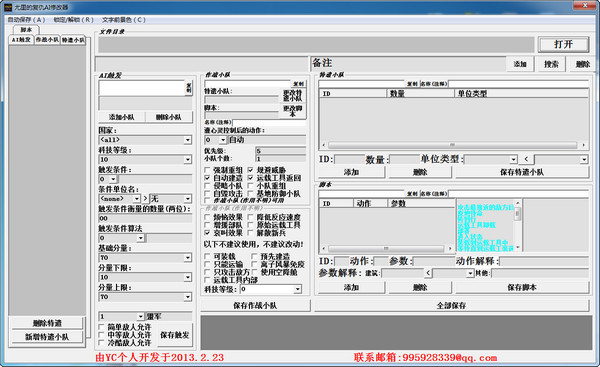600x367 pixels.
Task: Enable the 自毁攻击 checkbox
Action: point(207,194)
